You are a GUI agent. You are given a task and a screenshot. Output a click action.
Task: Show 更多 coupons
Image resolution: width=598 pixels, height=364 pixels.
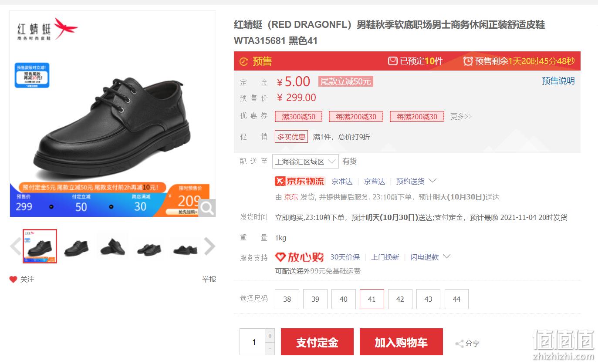pyautogui.click(x=461, y=116)
